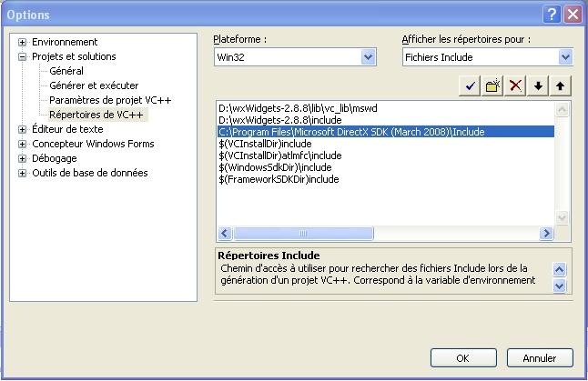Delete selected directory with red X icon
588x381 pixels.
516,85
